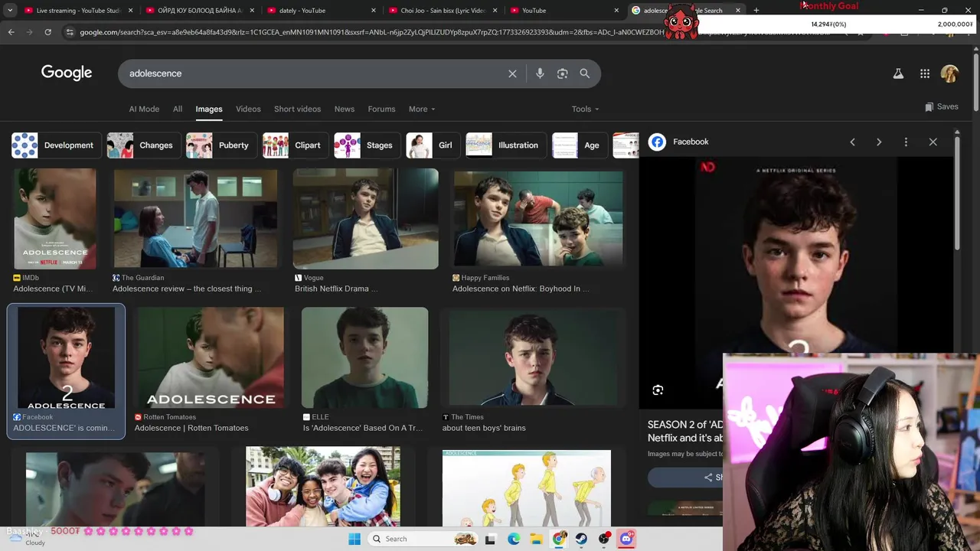Search inside image with the Lens icon on preview

tap(658, 390)
